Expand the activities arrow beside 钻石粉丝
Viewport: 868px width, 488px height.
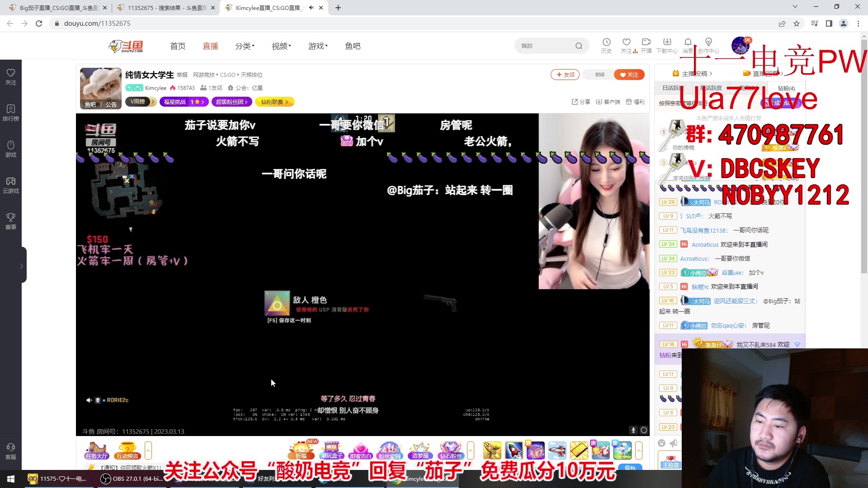coord(471,450)
